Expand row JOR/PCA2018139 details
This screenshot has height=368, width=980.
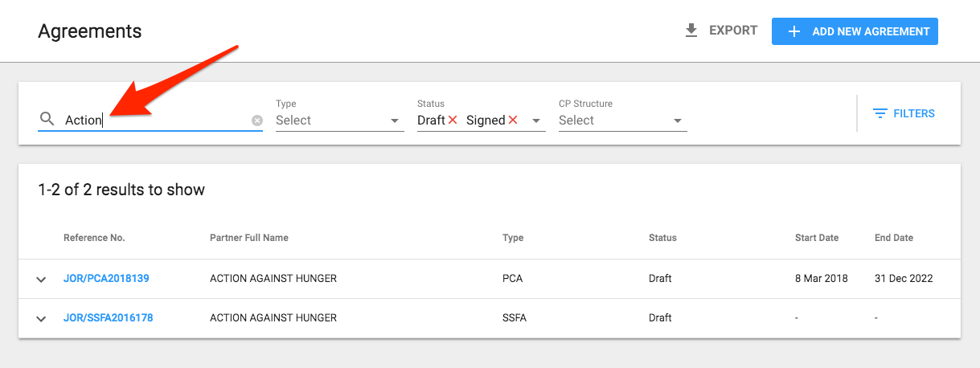(41, 280)
